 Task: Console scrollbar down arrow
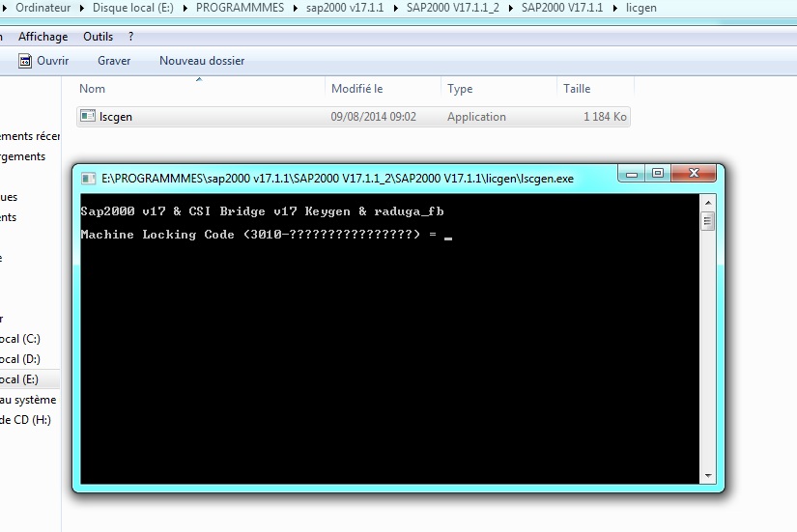[708, 476]
